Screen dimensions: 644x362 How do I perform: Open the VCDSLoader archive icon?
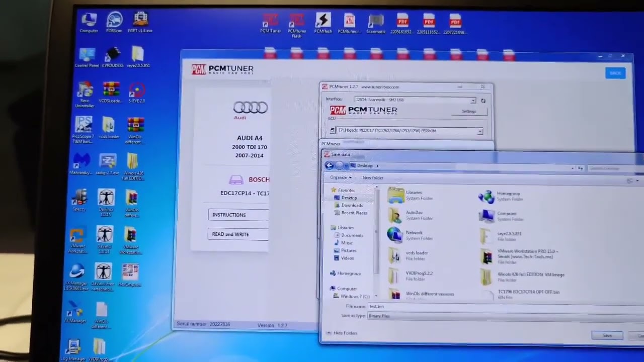(111, 93)
